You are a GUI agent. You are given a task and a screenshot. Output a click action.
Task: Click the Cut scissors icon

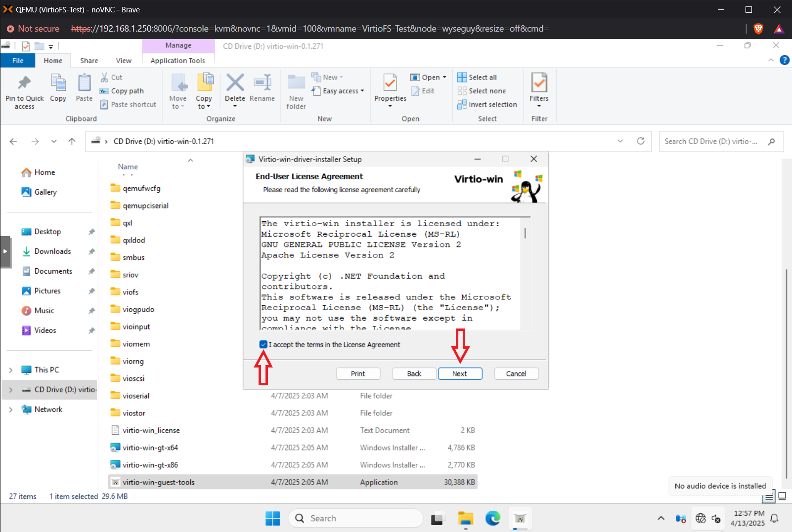point(104,77)
